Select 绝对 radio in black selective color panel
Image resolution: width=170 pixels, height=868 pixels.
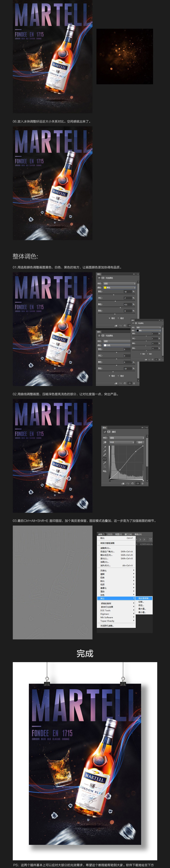click(x=148, y=354)
